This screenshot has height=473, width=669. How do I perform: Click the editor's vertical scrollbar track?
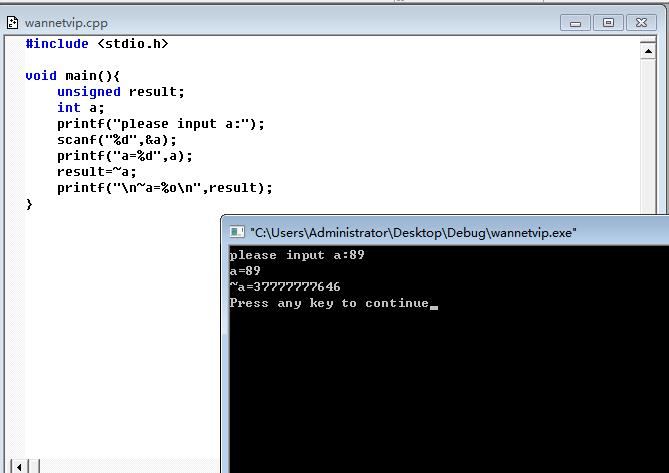(x=648, y=136)
